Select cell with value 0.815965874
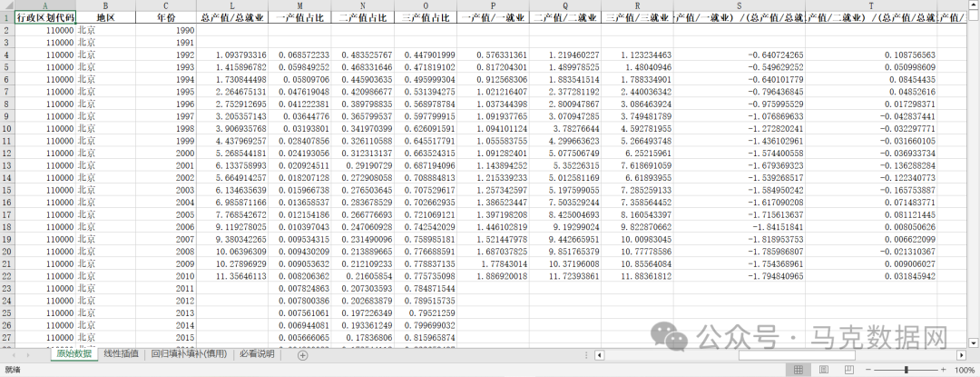The image size is (980, 377). click(x=426, y=338)
